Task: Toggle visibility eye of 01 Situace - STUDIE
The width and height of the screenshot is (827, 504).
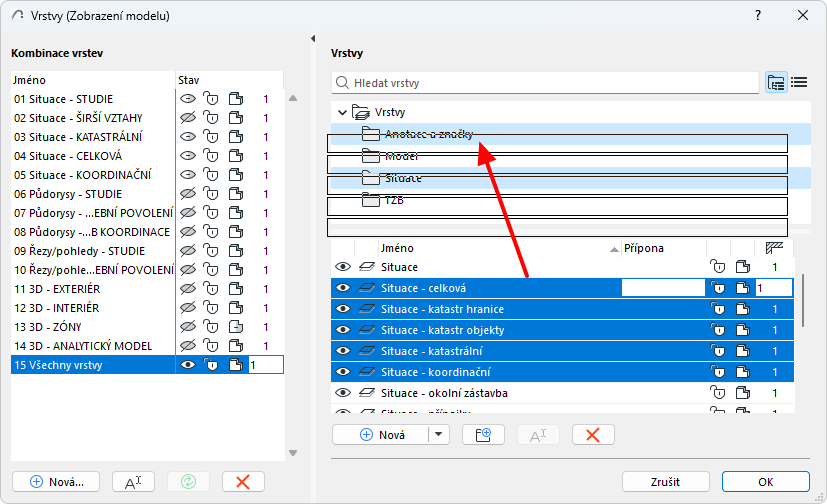Action: coord(187,99)
